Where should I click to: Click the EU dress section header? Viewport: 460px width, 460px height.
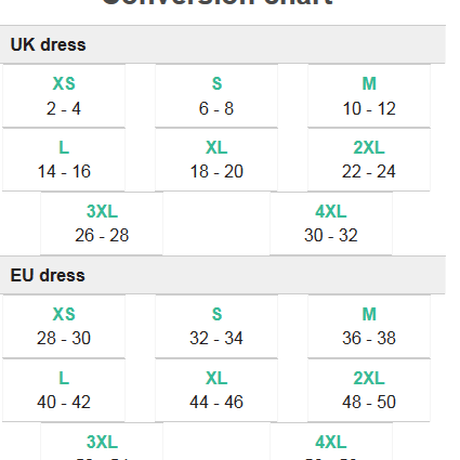click(223, 275)
